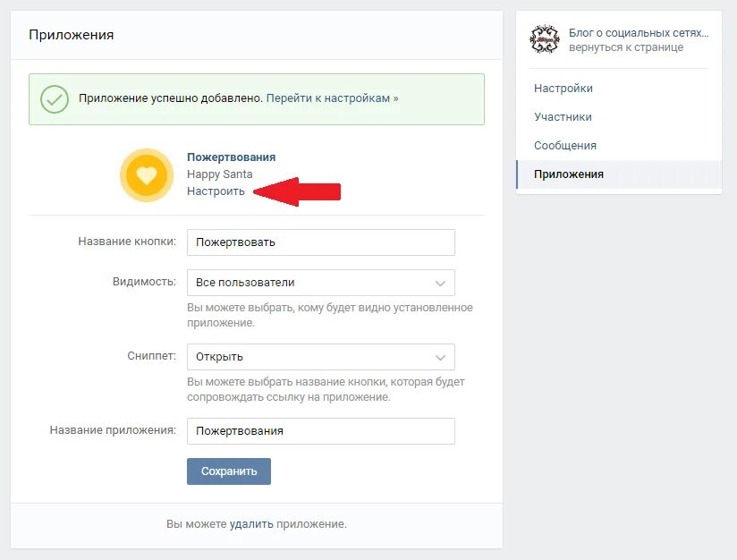
Task: Click the удалить link to remove the app
Action: [251, 523]
